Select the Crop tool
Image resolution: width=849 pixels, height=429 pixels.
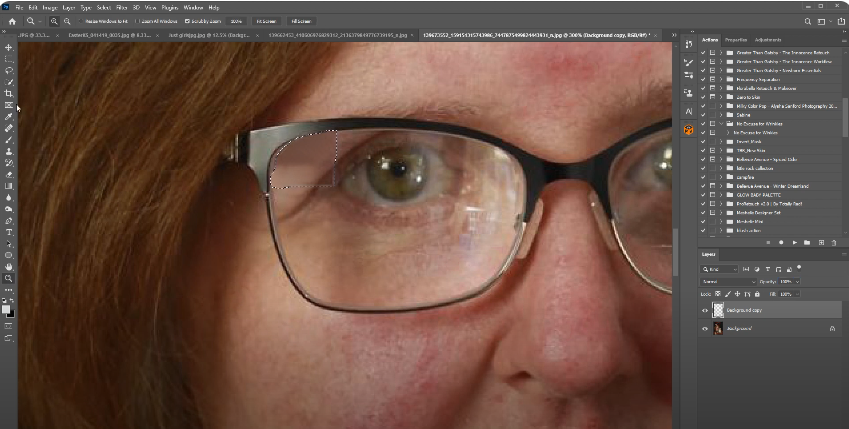point(9,94)
